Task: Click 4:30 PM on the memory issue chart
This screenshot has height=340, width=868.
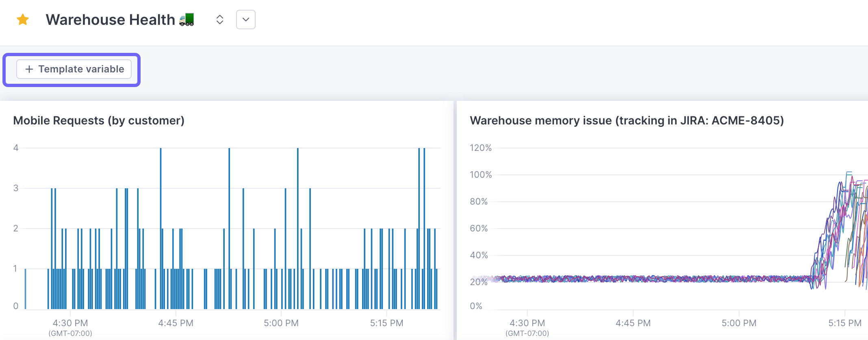Action: [527, 323]
